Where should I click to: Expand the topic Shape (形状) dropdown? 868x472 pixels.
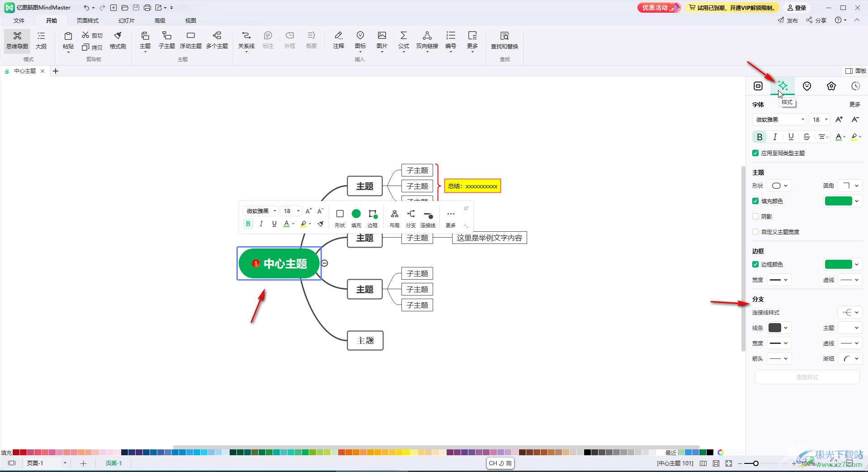click(x=779, y=186)
